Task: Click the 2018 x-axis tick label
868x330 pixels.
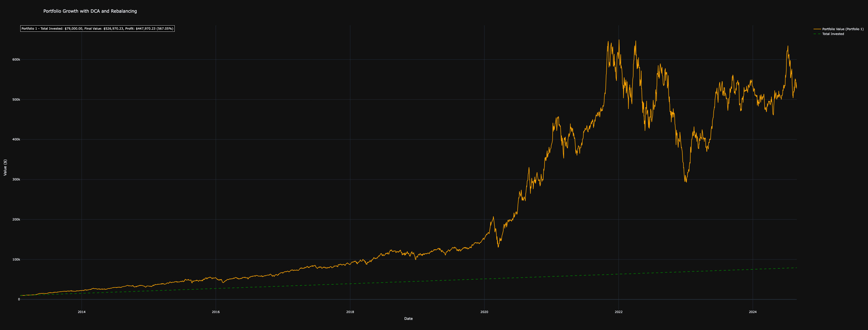Action: click(350, 312)
